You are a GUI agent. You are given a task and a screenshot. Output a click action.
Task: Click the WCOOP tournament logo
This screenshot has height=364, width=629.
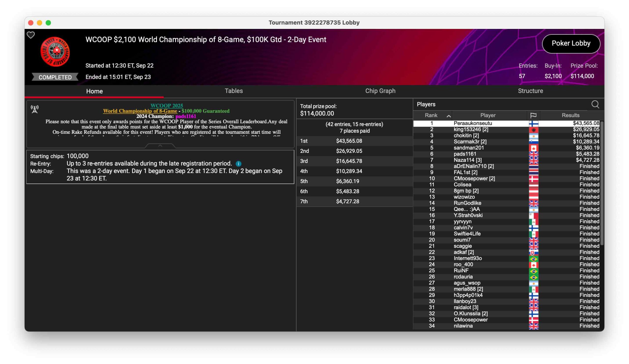tap(55, 52)
